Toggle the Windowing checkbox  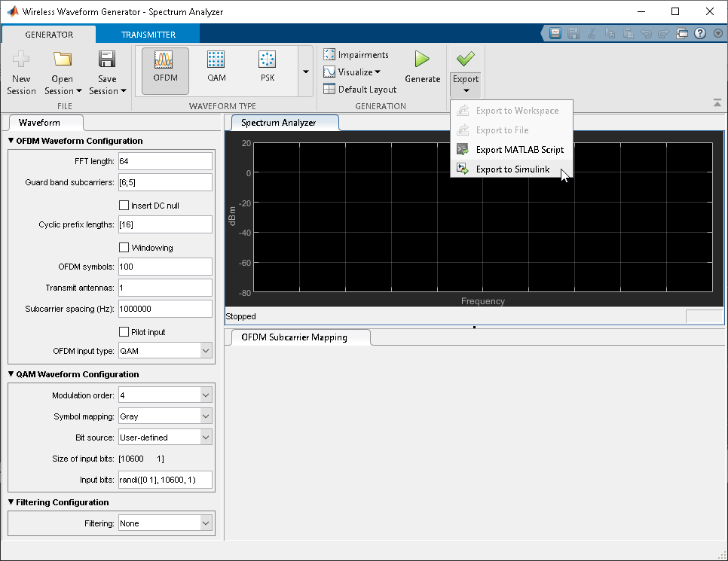[124, 248]
